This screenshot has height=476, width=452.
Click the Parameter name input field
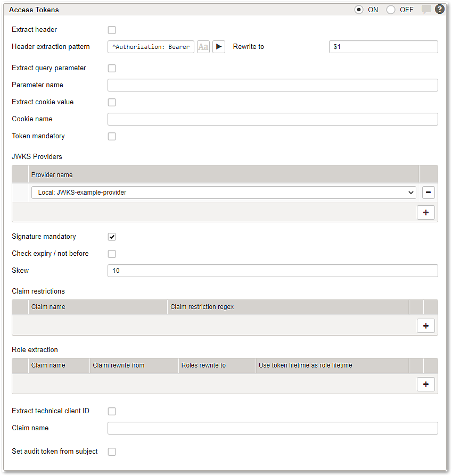[x=273, y=85]
